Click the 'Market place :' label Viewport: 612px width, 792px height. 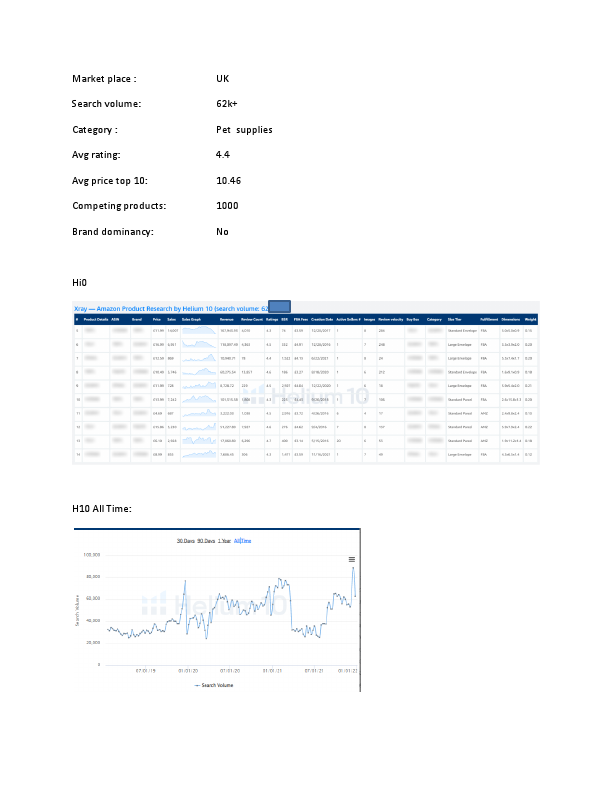(104, 79)
